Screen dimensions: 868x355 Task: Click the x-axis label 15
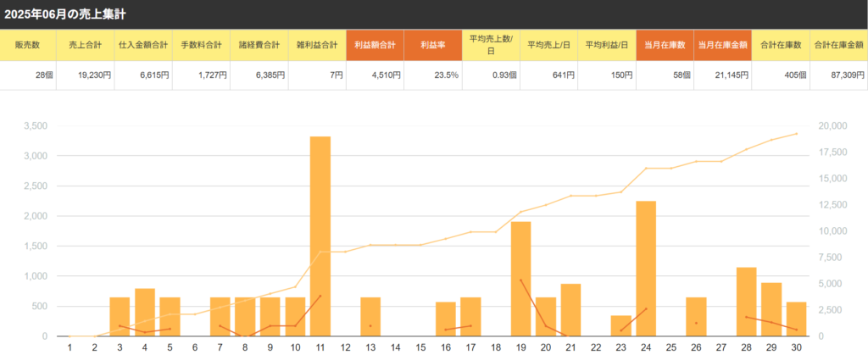[x=420, y=347]
